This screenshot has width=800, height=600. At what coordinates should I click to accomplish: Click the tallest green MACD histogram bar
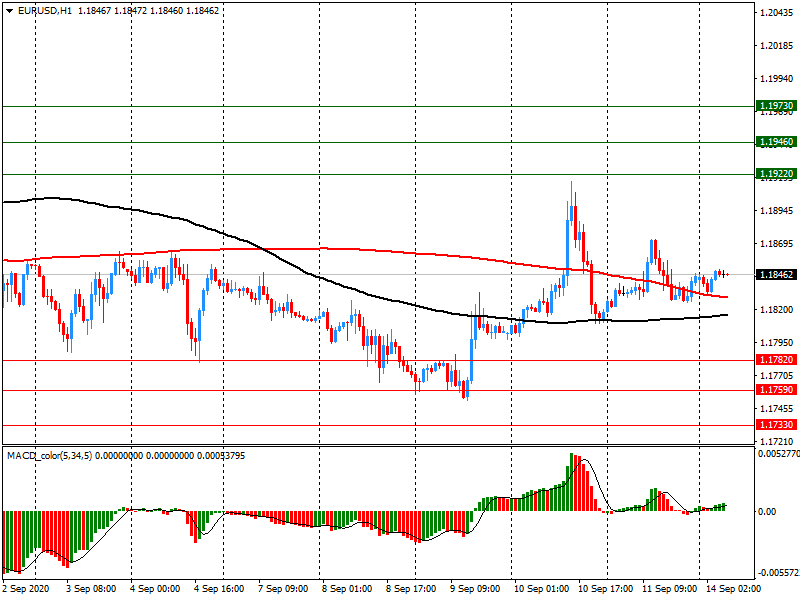coord(572,482)
